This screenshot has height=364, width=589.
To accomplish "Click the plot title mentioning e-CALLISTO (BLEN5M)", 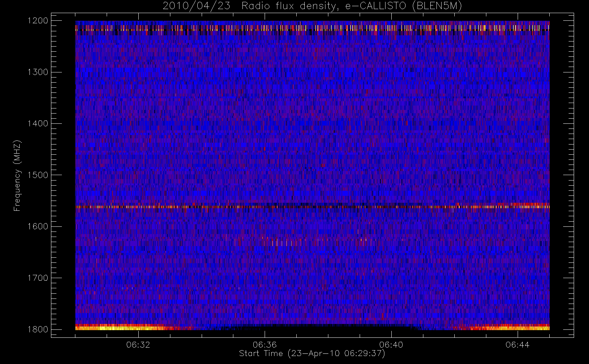I will (312, 6).
